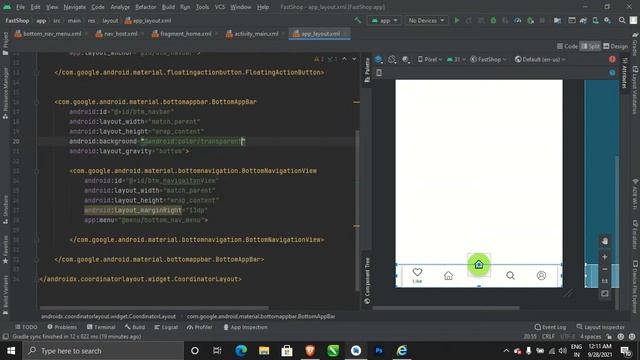Open the Pixel device dropdown in preview
This screenshot has height=360, width=640.
tap(429, 60)
